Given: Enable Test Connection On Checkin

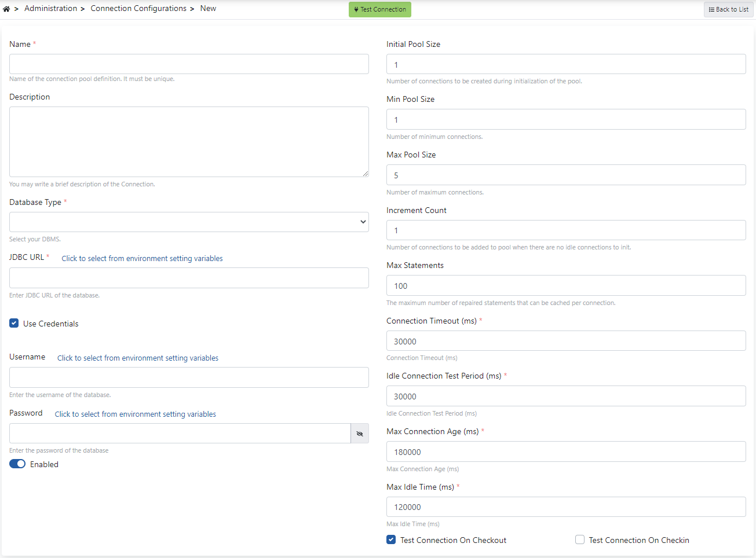Looking at the screenshot, I should [580, 540].
